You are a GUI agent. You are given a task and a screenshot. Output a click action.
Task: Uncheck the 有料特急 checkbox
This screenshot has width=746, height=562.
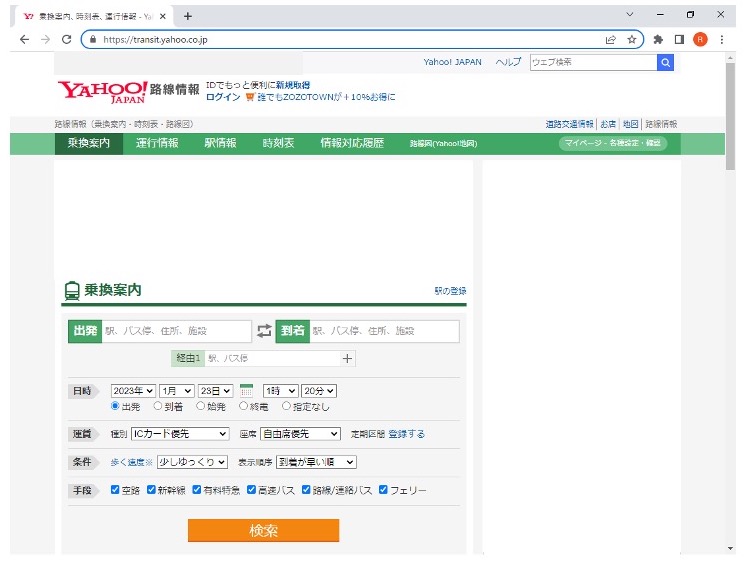pyautogui.click(x=196, y=490)
